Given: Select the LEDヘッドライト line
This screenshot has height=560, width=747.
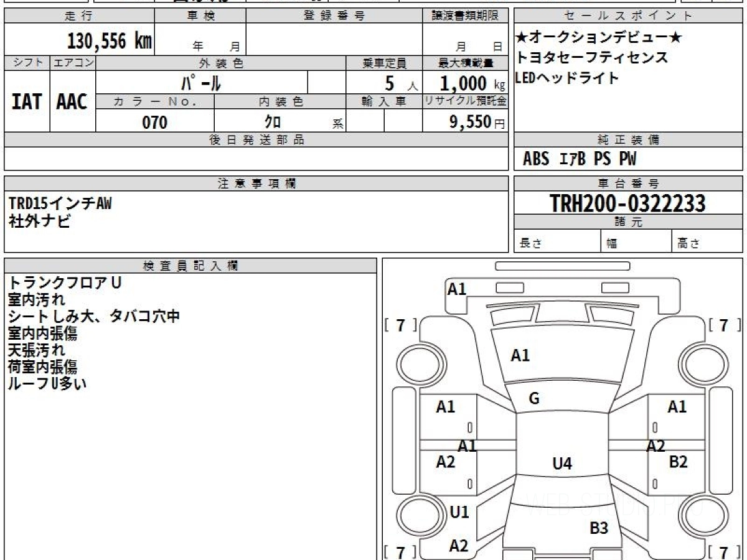Looking at the screenshot, I should pyautogui.click(x=567, y=78).
